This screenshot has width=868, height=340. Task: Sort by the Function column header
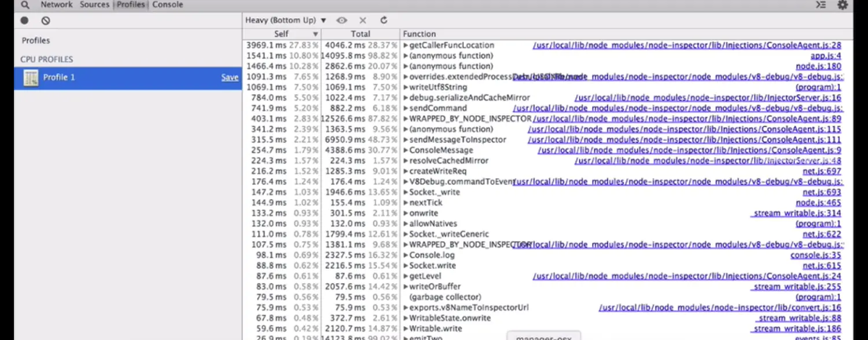(627, 34)
